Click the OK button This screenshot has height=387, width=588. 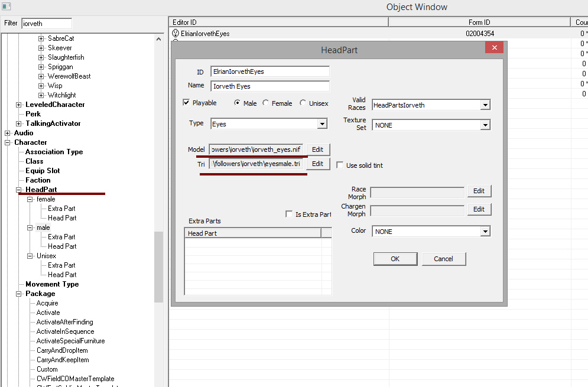point(395,259)
